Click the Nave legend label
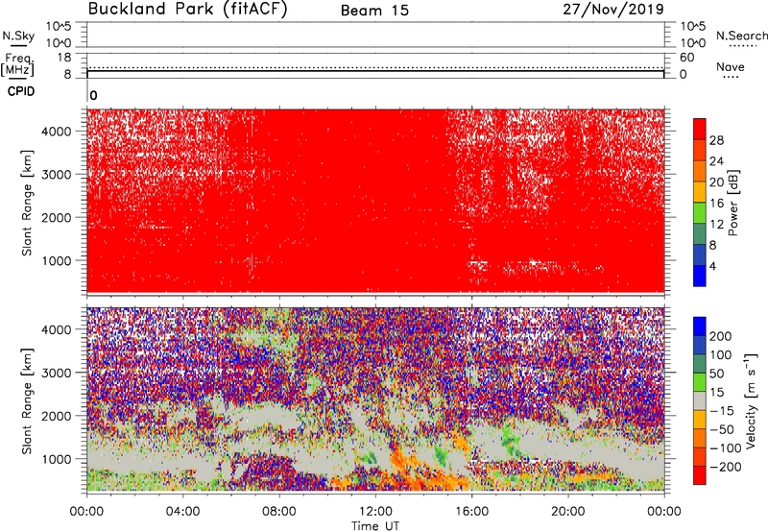 [x=731, y=66]
